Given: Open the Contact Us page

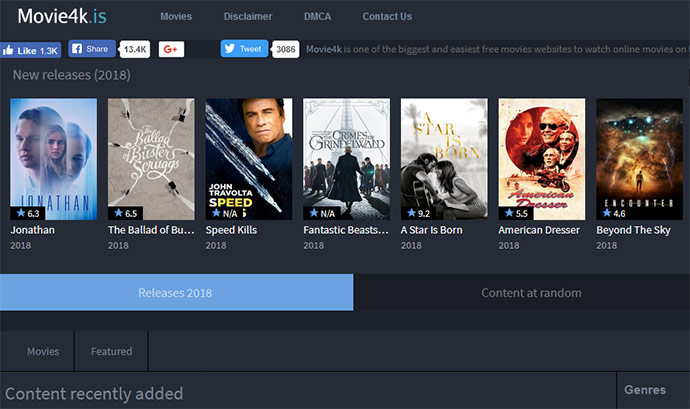Looking at the screenshot, I should 387,17.
